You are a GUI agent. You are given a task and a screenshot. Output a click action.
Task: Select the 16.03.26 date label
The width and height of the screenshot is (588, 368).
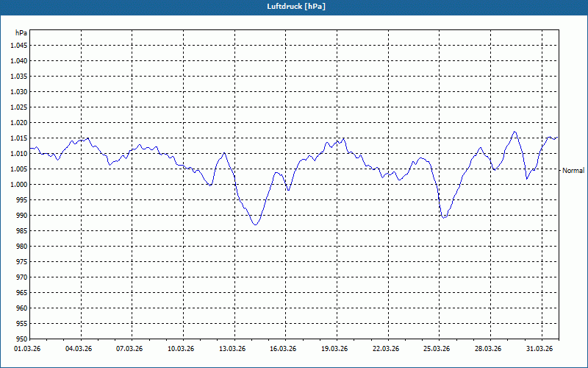[x=283, y=349]
